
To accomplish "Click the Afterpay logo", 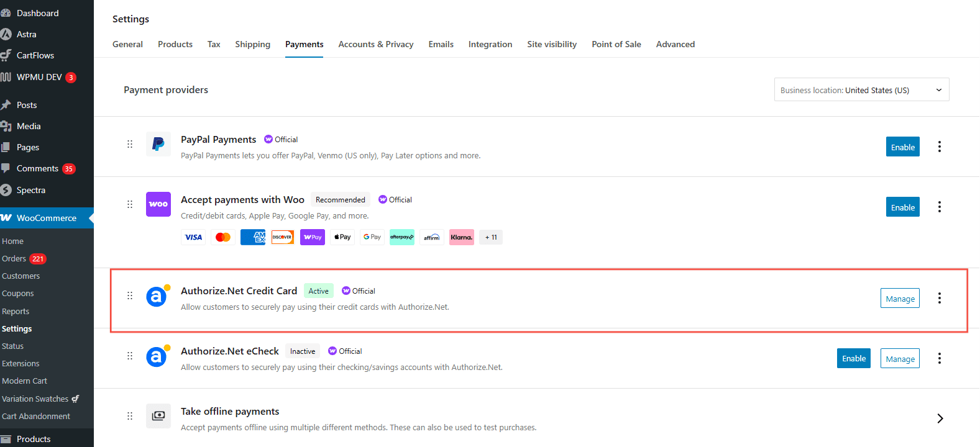I will [402, 237].
